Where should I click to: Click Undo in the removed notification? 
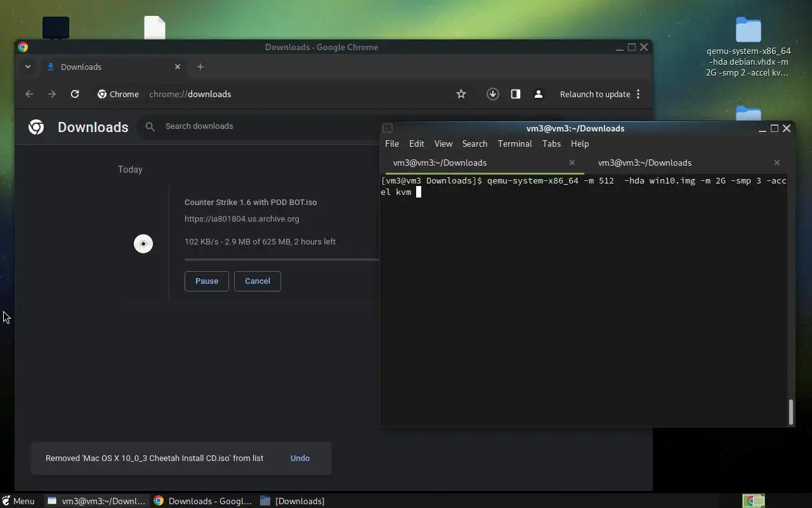(300, 458)
